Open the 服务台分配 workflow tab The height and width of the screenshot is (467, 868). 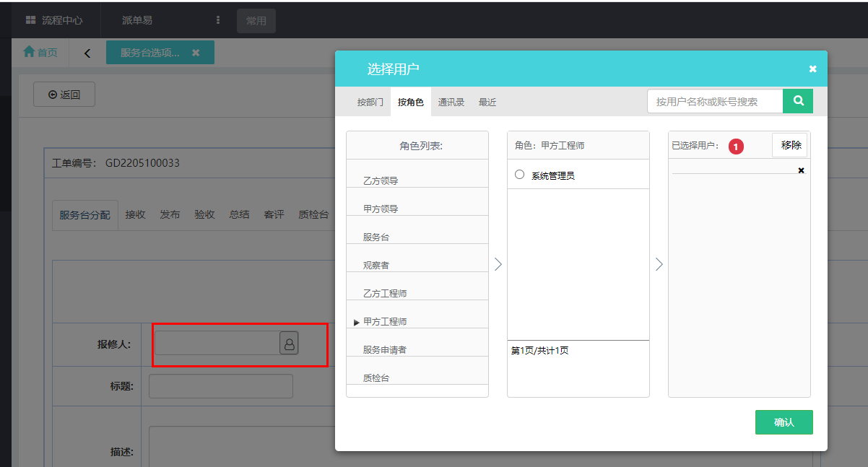85,215
